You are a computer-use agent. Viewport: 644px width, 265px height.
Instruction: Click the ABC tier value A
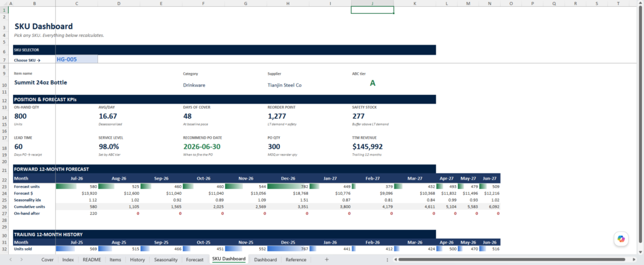[372, 83]
